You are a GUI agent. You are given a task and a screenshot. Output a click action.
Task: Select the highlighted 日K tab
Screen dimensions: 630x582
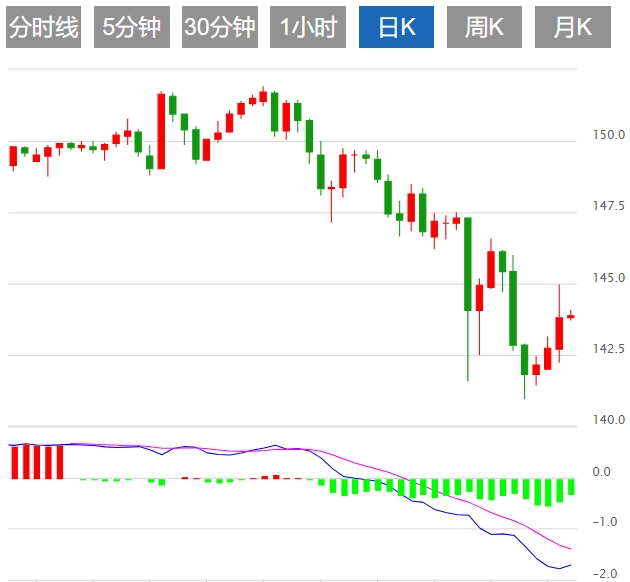(396, 28)
